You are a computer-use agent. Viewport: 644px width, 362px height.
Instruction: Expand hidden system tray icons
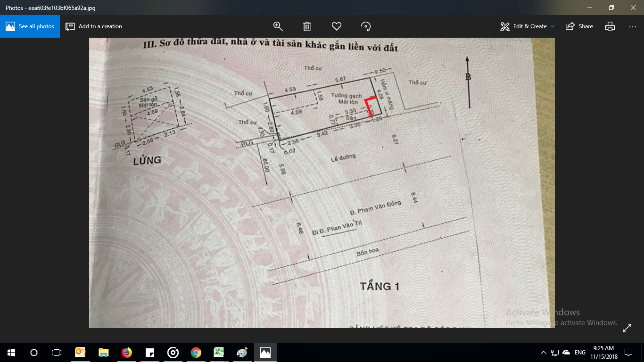point(543,353)
